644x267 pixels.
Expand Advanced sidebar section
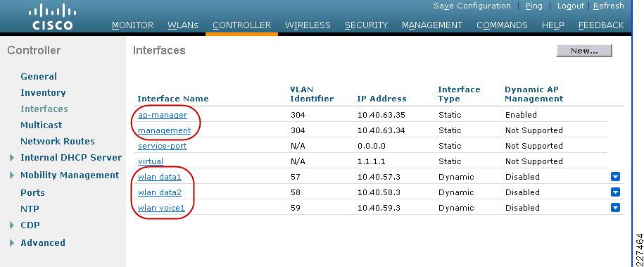(12, 243)
